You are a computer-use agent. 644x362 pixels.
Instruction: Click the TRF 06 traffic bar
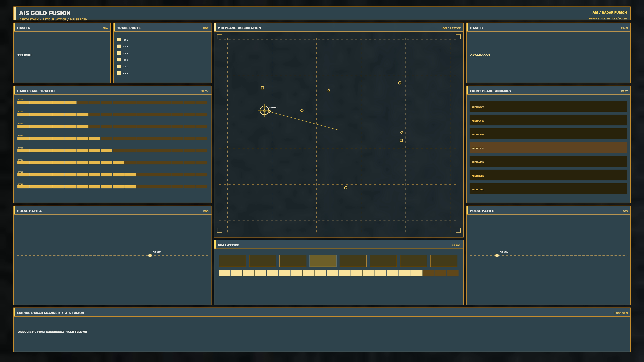coord(112,163)
